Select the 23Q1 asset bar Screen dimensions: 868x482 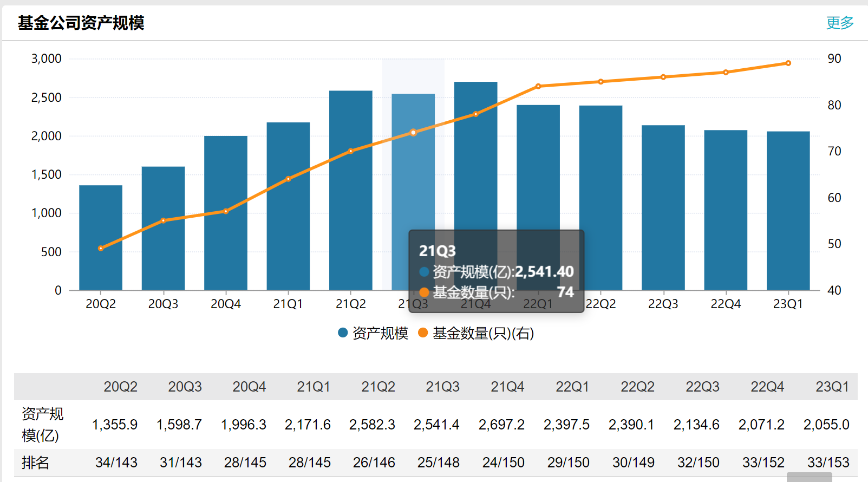(788, 211)
